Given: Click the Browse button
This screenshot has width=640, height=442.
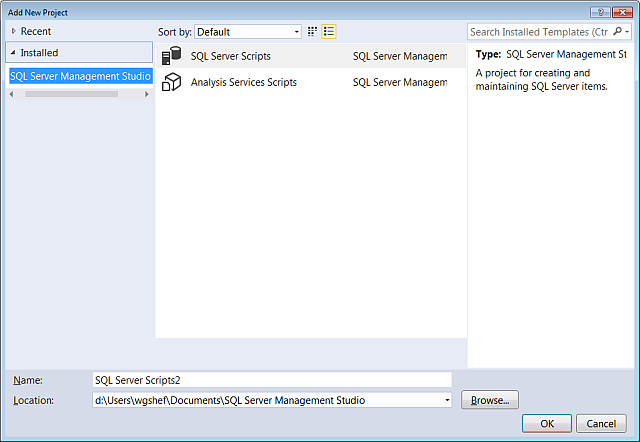Looking at the screenshot, I should click(x=489, y=400).
